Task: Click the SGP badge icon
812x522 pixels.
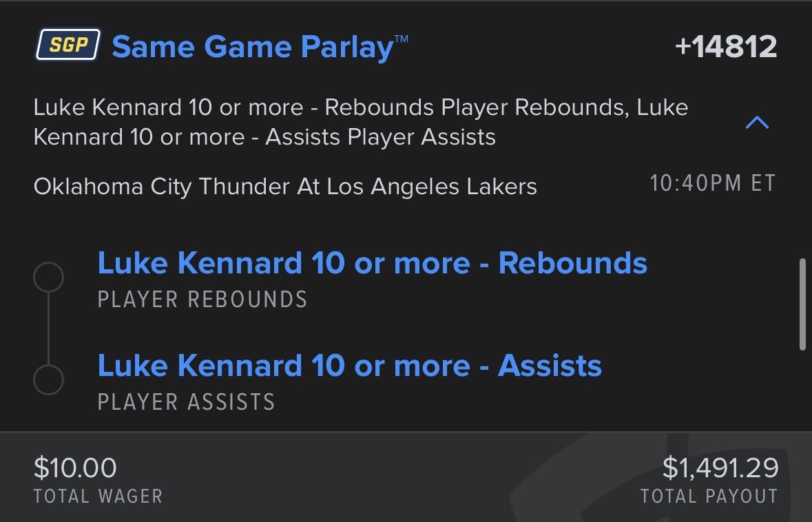Action: (67, 45)
